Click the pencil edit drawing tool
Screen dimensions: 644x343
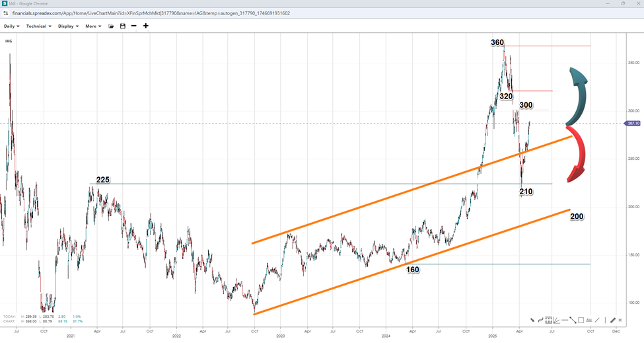coord(613,321)
